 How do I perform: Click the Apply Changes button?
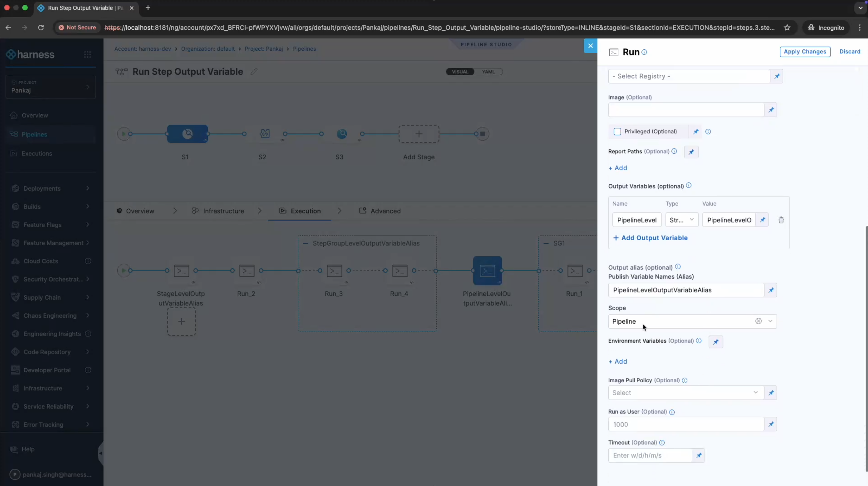point(805,52)
